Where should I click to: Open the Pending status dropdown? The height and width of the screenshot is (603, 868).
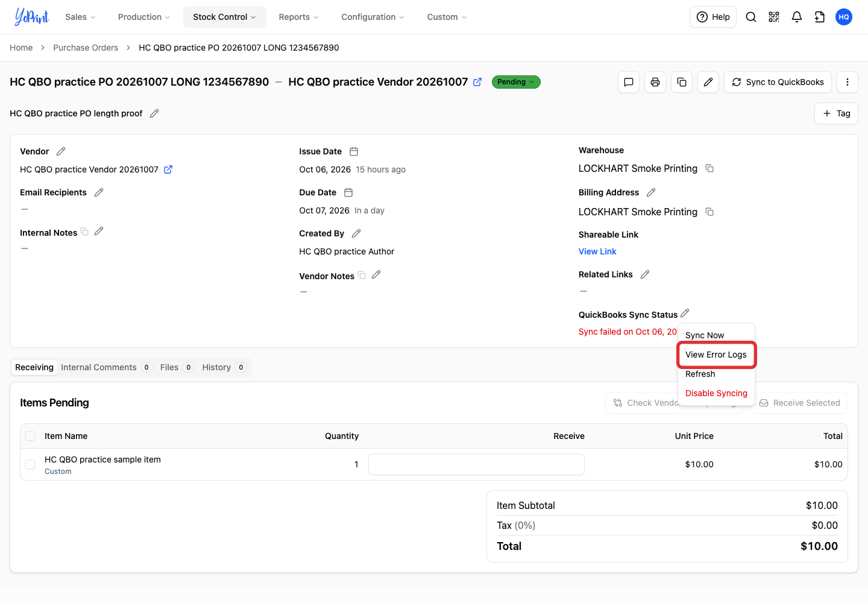click(516, 82)
